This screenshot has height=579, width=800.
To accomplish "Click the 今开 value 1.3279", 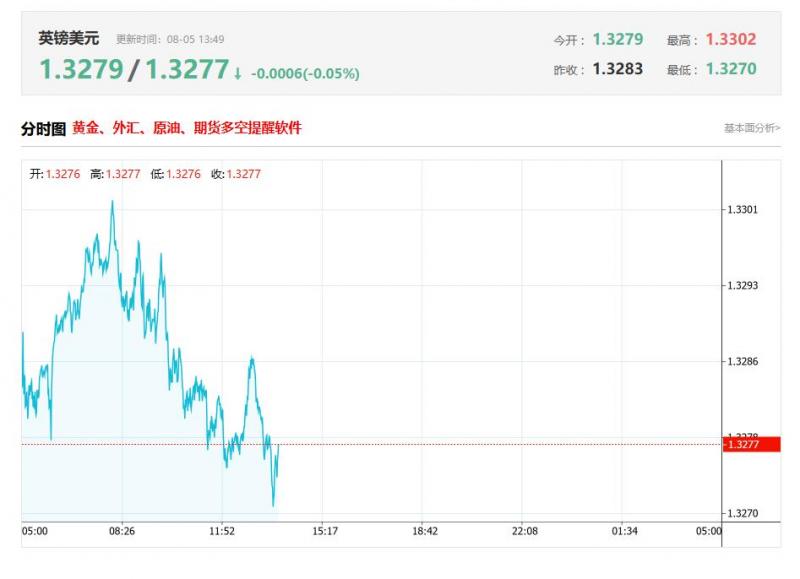I will pyautogui.click(x=618, y=39).
